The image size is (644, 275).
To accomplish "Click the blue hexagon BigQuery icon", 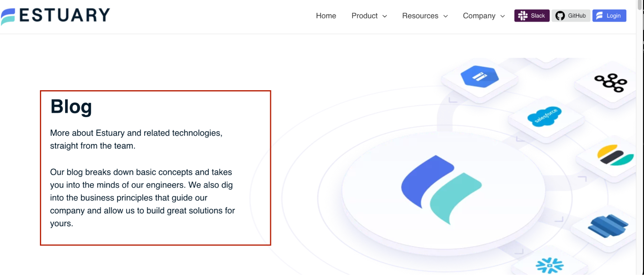I will 480,77.
